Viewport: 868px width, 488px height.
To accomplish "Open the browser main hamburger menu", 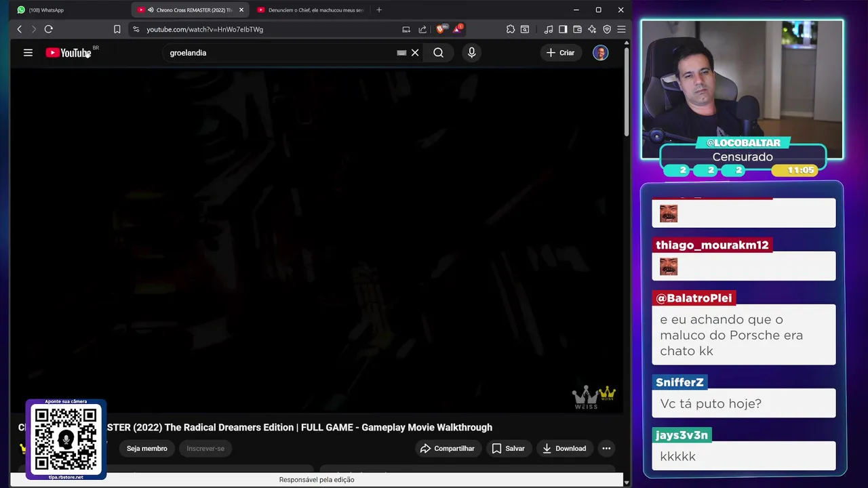I will pos(621,29).
